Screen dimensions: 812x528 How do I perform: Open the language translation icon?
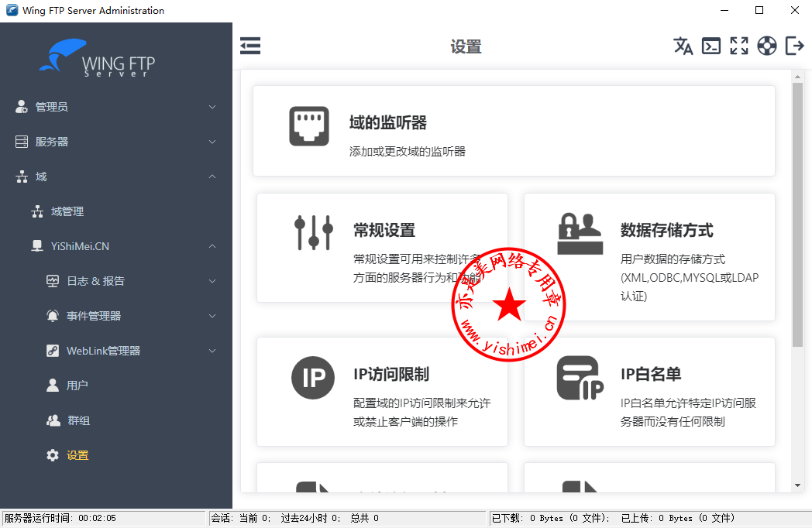coord(683,46)
